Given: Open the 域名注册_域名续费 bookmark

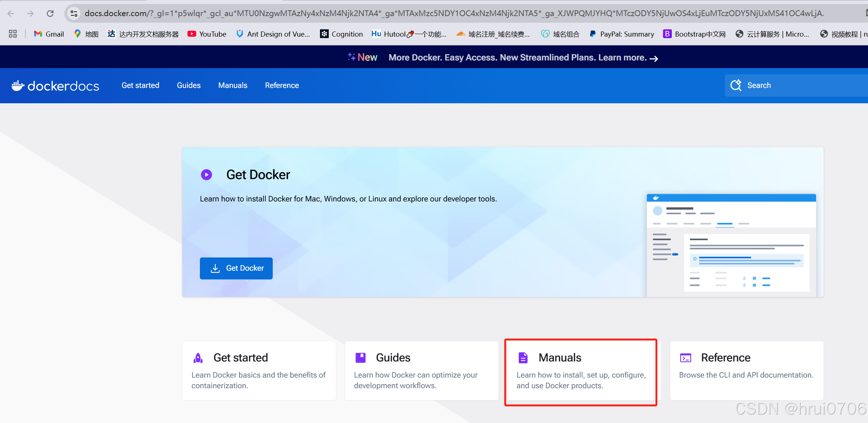Looking at the screenshot, I should [493, 34].
